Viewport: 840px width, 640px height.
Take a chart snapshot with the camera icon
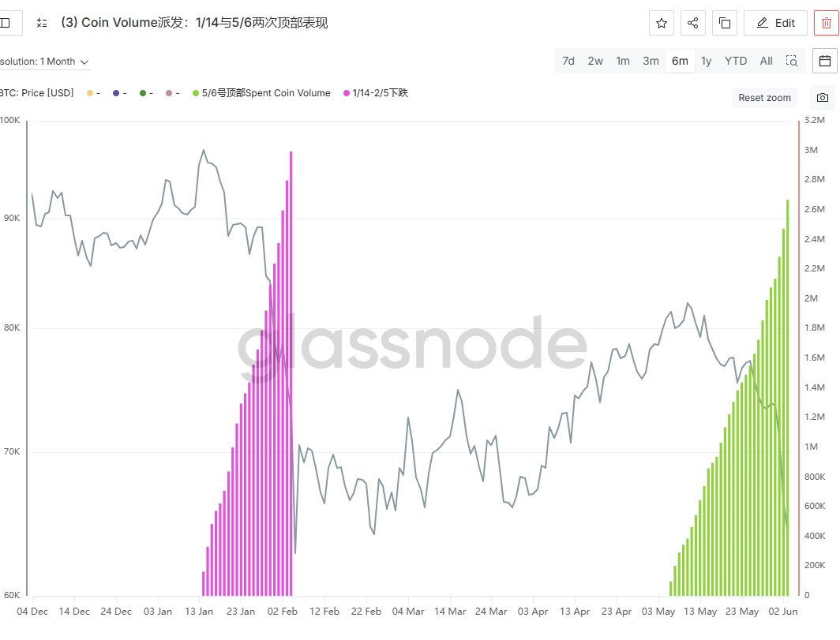pyautogui.click(x=823, y=98)
